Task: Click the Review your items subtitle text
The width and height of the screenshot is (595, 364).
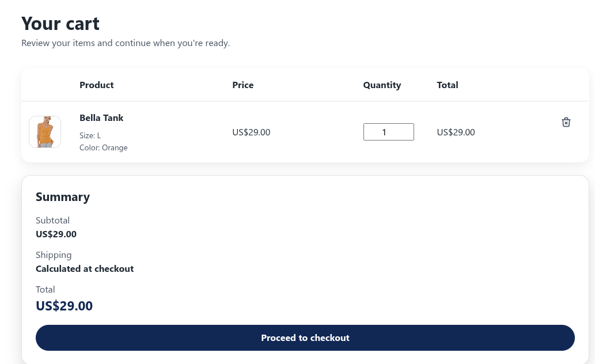Action: (x=126, y=43)
